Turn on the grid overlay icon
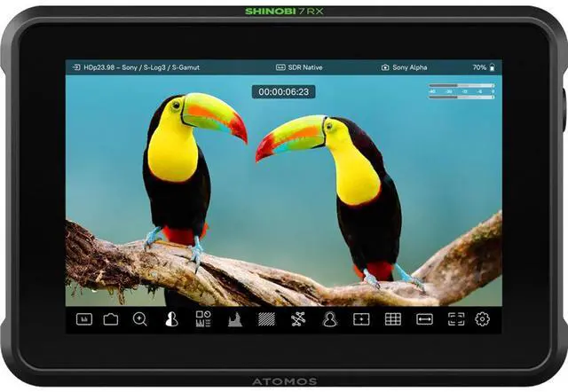568x392 pixels. point(392,319)
